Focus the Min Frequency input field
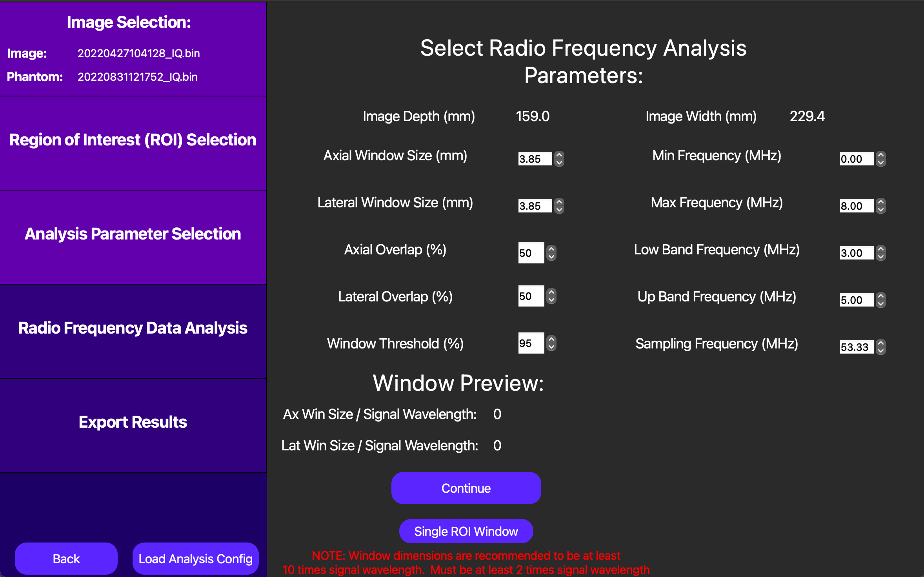Image resolution: width=924 pixels, height=577 pixels. (857, 159)
